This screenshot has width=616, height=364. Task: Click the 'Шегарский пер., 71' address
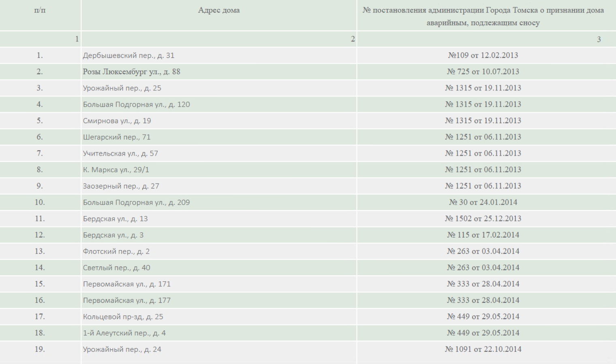click(x=117, y=137)
